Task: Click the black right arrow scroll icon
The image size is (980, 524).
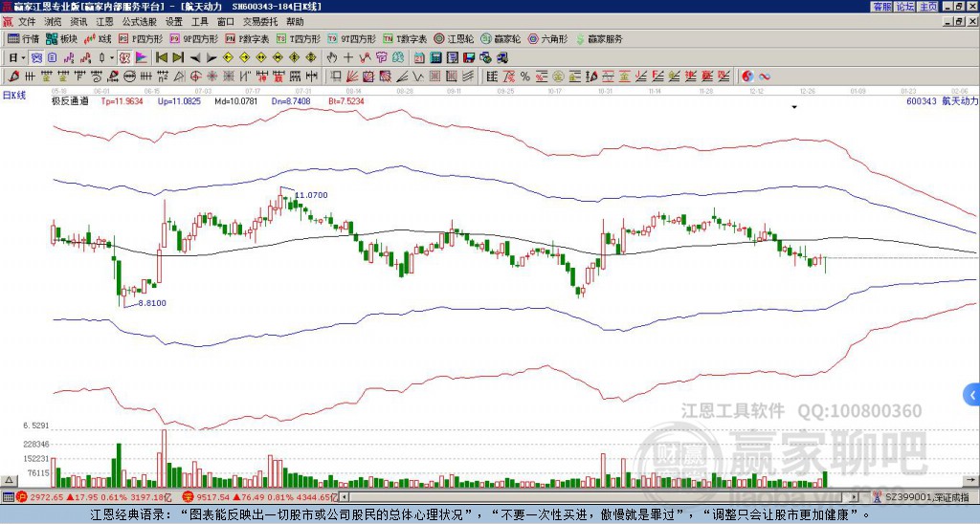Action: pos(212,57)
